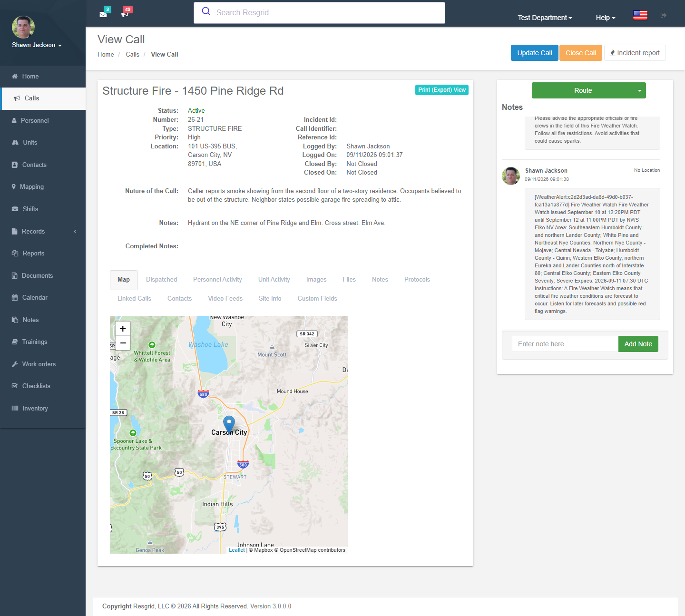Click the Shawn Jackson note avatar
685x616 pixels.
[x=511, y=176]
